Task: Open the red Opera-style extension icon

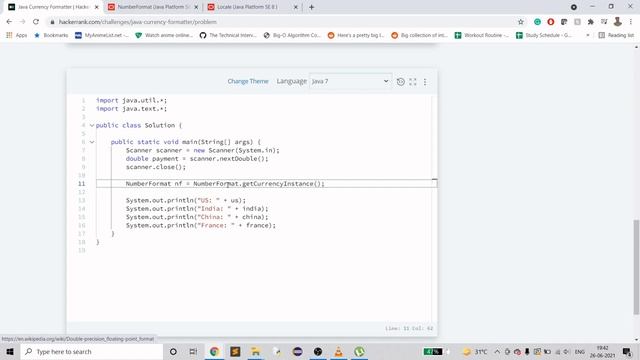Action: (x=551, y=22)
